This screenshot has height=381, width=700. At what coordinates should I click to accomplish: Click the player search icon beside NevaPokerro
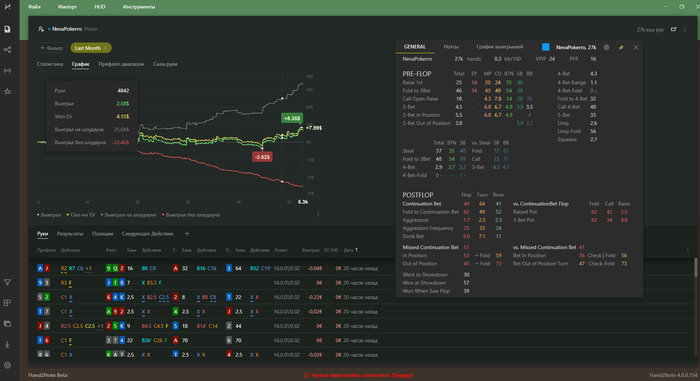click(41, 29)
